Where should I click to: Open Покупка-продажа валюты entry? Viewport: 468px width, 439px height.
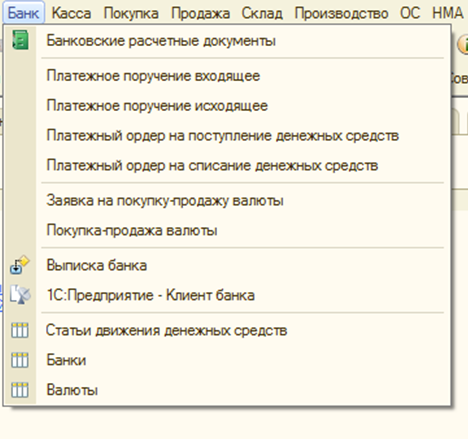227,230
